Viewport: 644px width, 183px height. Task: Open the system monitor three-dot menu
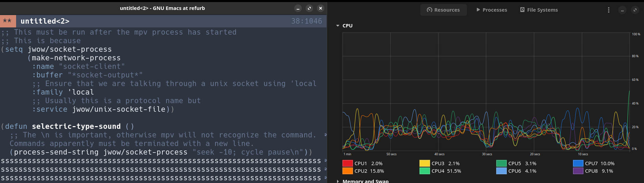(608, 10)
